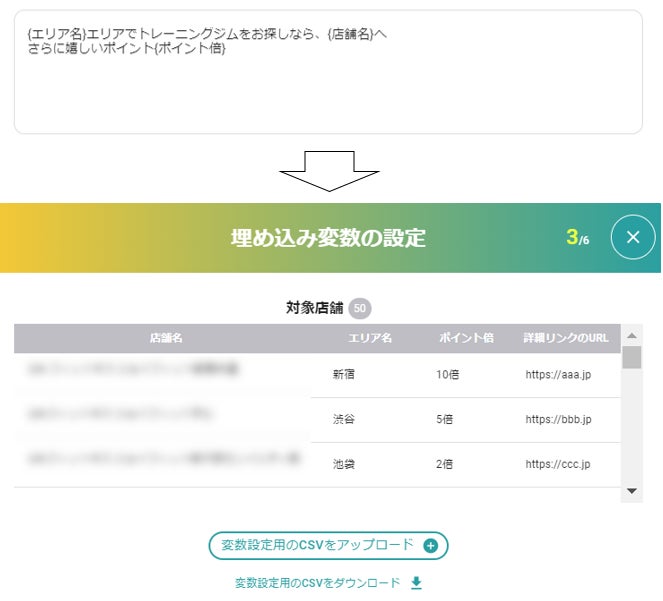Close the 埋め込み変数の設定 dialog
Viewport: 663px width, 601px height.
633,237
